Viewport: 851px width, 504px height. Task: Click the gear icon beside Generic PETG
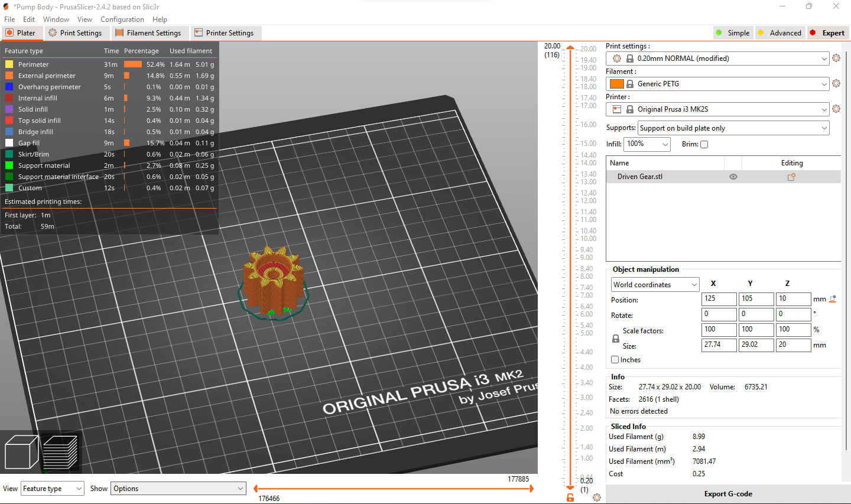(x=836, y=84)
